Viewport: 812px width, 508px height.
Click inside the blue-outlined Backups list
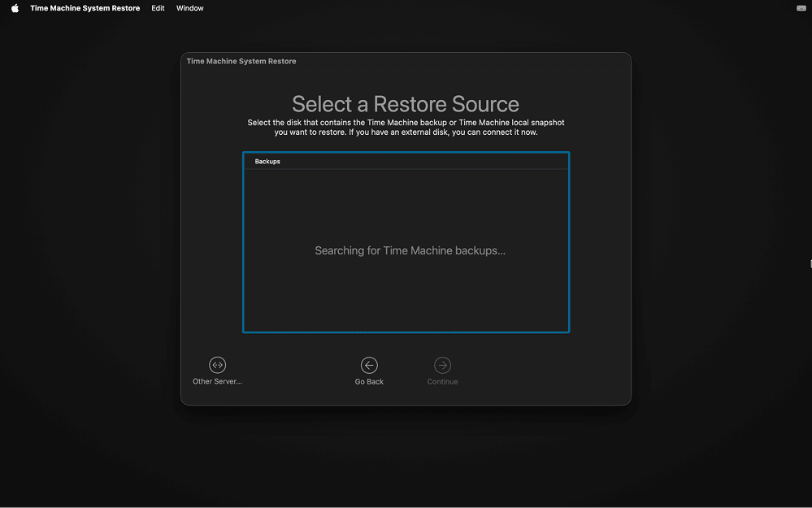406,284
